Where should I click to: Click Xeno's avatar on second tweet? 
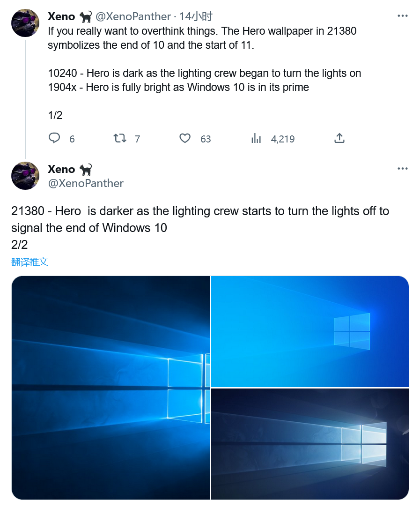click(x=25, y=176)
